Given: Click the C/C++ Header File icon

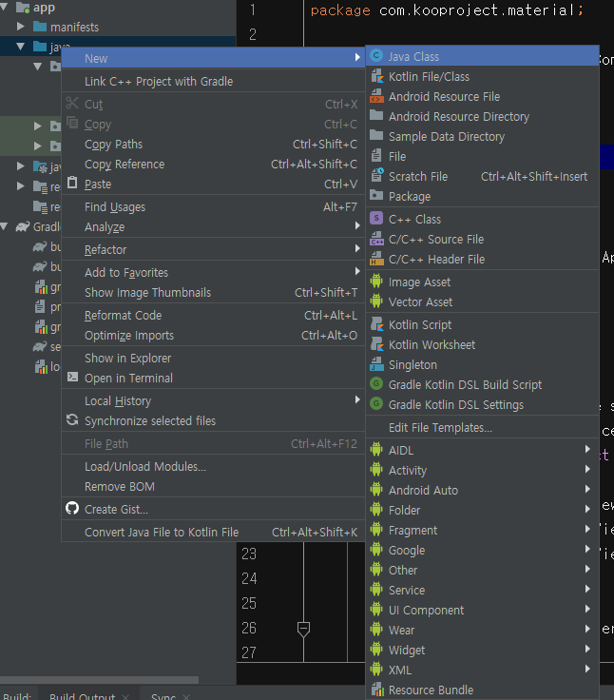Looking at the screenshot, I should click(377, 259).
